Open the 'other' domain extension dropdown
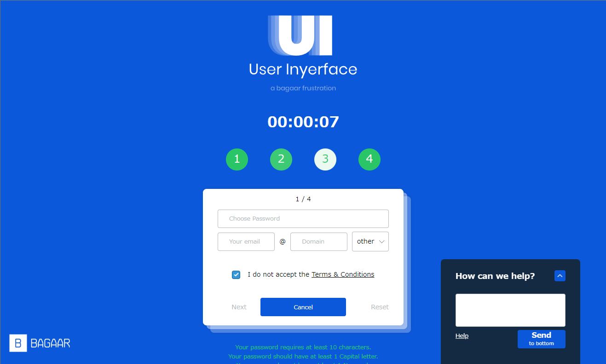The height and width of the screenshot is (364, 606). [370, 241]
